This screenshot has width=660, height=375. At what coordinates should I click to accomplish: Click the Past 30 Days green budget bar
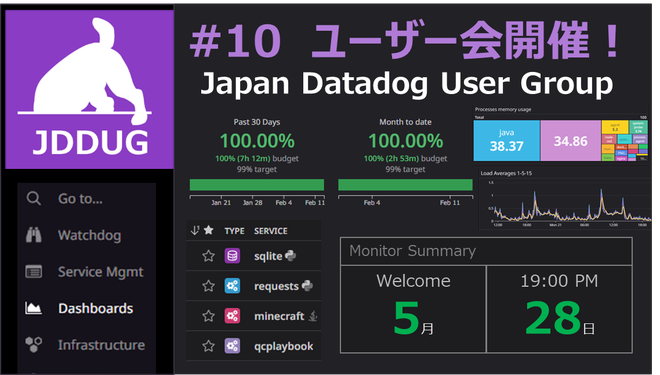point(257,185)
